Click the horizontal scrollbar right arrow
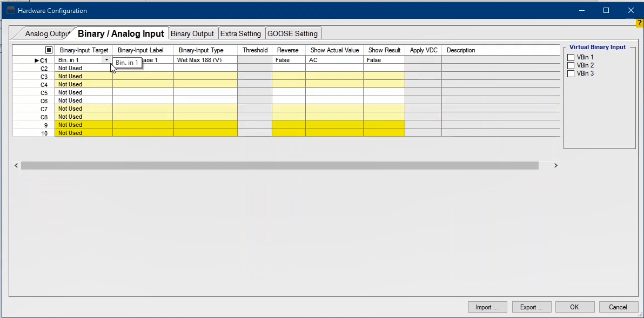644x318 pixels. point(555,166)
